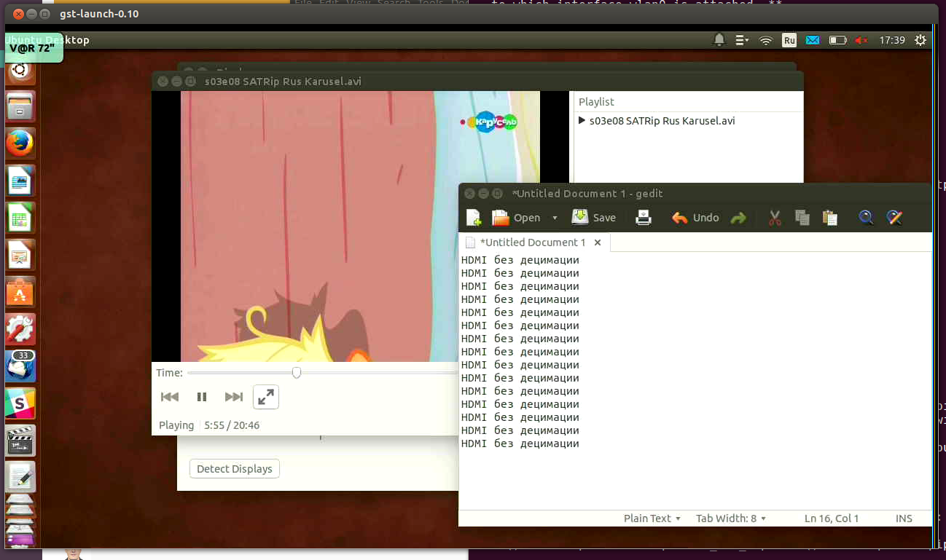Open Slack from the dock
Screen dimensions: 946x560
[x=20, y=403]
